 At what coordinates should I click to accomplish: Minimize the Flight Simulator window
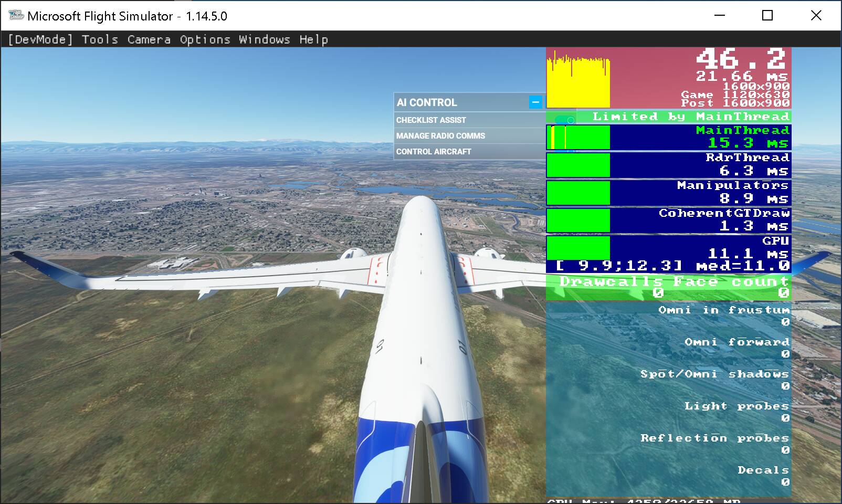[719, 15]
